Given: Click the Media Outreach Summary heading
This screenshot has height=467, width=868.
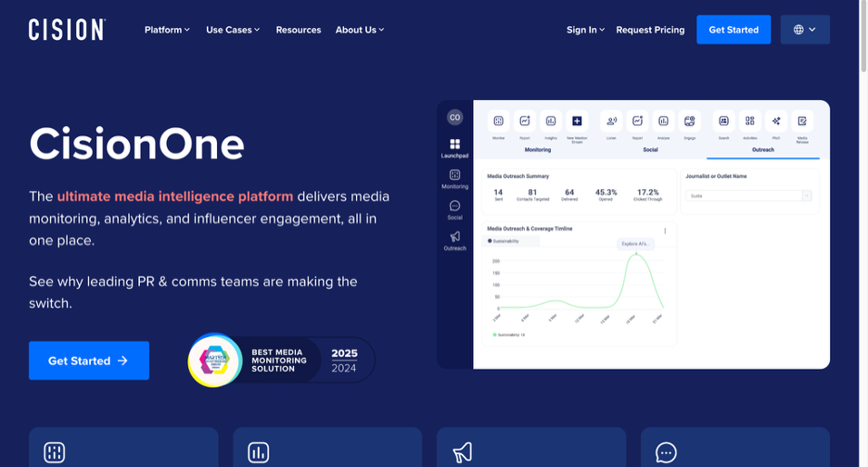Looking at the screenshot, I should pos(518,176).
